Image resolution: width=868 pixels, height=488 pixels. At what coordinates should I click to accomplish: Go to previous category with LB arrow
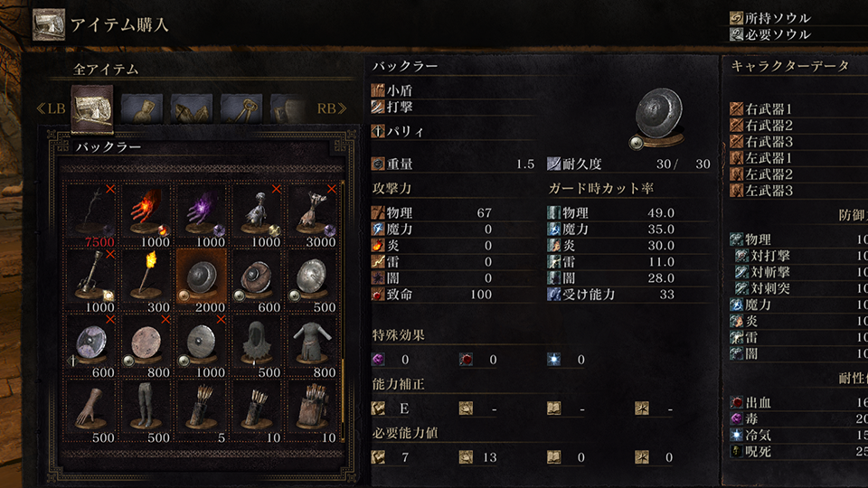51,108
